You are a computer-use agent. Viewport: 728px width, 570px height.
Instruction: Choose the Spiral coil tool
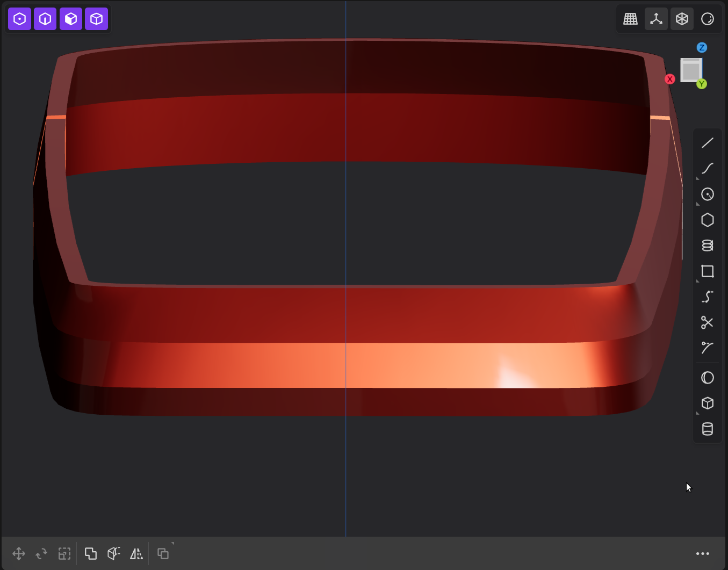pyautogui.click(x=707, y=246)
